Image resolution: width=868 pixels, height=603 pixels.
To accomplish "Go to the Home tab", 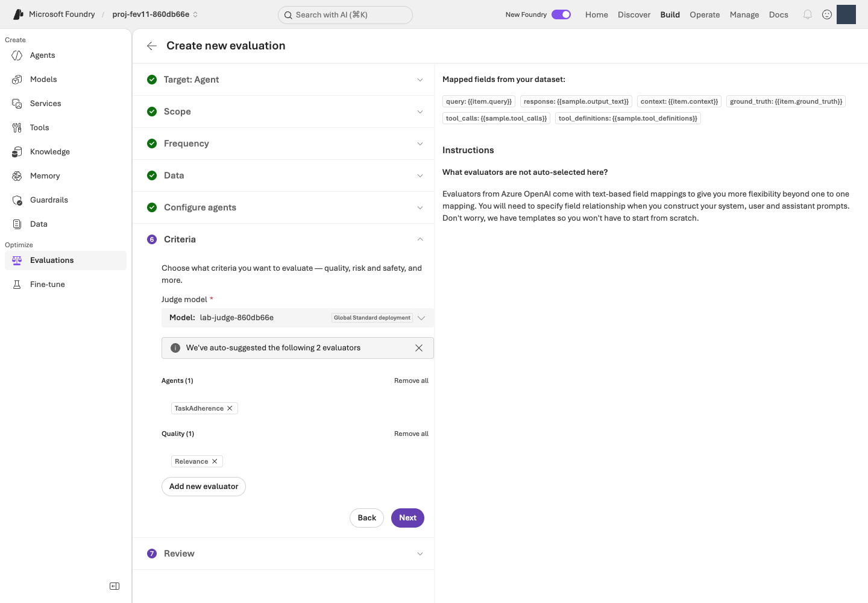I will pos(597,14).
